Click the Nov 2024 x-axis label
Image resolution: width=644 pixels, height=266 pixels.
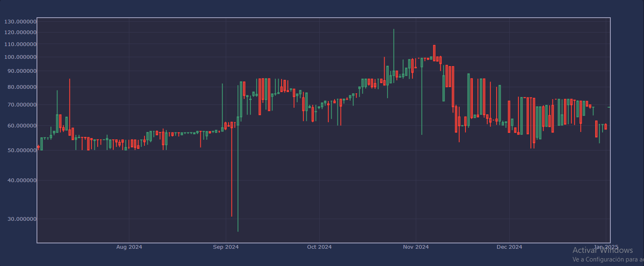click(x=416, y=247)
